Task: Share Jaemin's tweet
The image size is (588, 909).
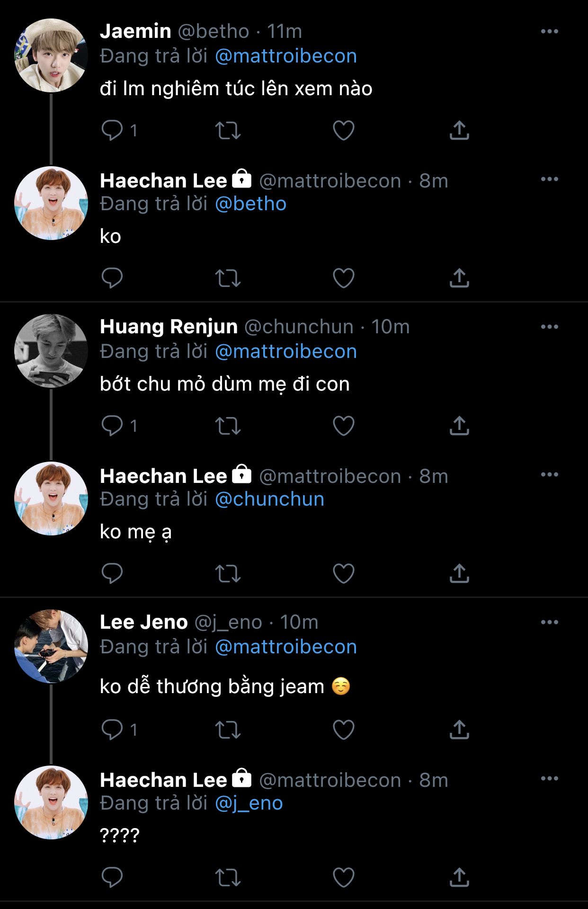Action: (x=459, y=130)
